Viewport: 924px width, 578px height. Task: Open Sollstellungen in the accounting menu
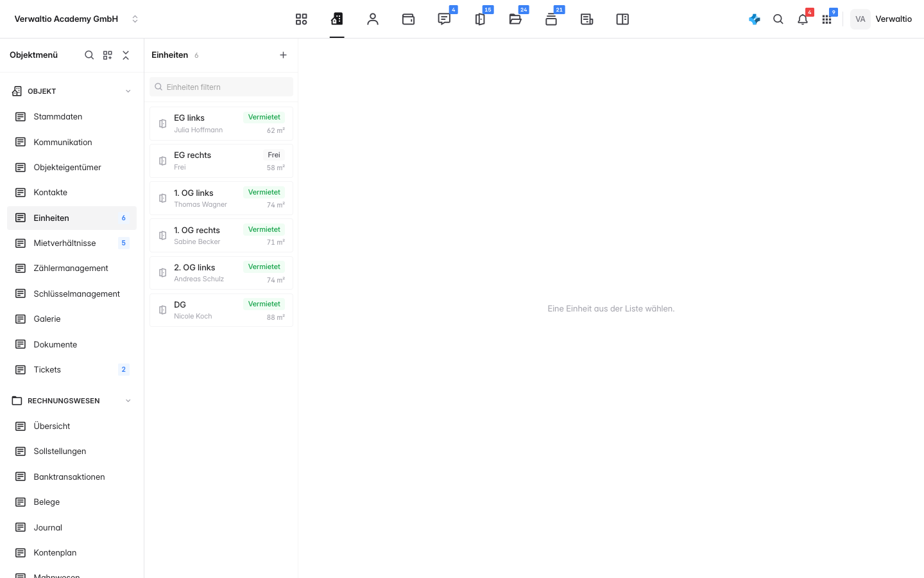point(72,451)
